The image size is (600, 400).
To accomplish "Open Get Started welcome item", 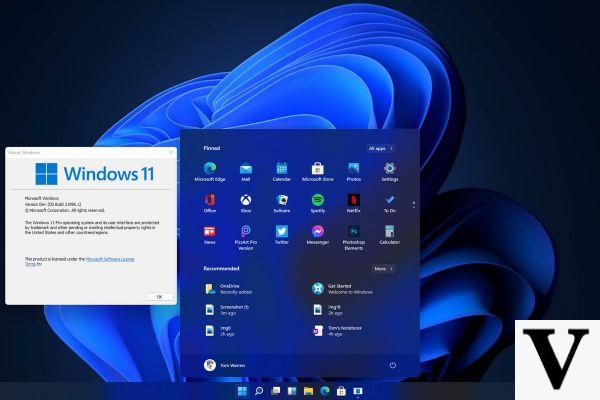I will point(342,289).
